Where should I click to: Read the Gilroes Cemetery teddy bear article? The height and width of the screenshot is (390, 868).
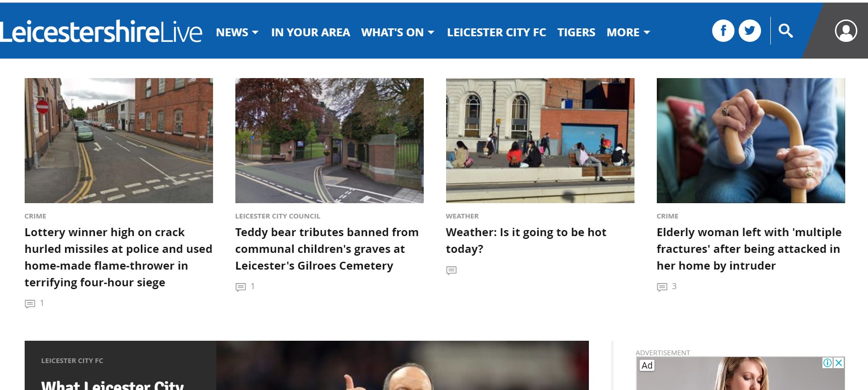point(327,249)
